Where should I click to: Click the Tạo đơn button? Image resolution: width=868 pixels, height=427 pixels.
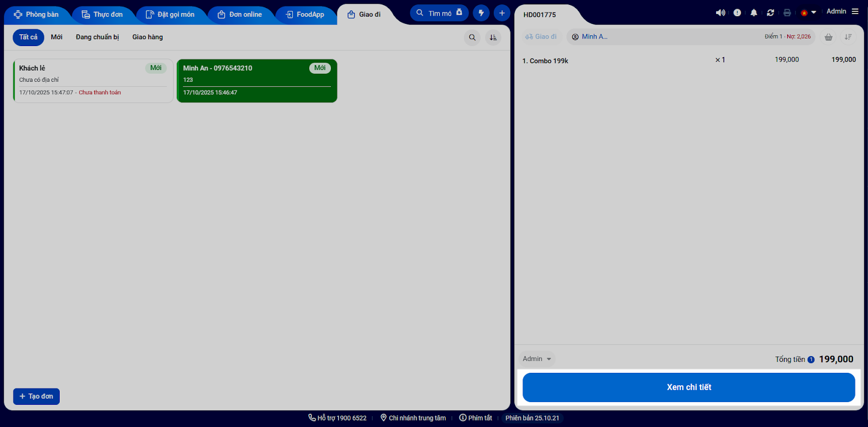[x=36, y=397]
